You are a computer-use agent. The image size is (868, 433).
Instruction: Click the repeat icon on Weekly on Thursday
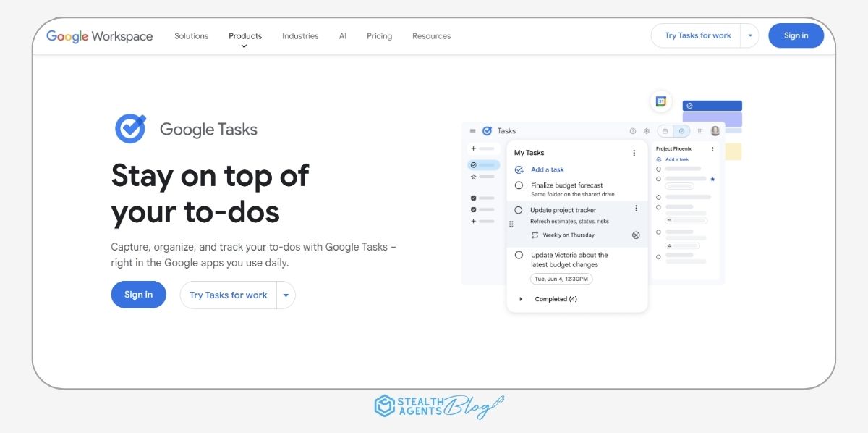[535, 235]
